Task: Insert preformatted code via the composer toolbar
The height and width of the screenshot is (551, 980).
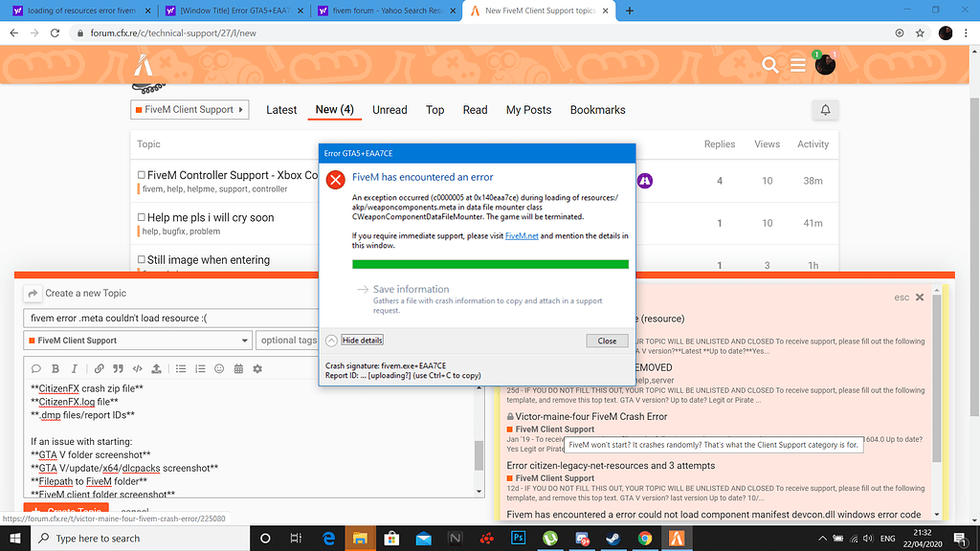Action: 137,368
